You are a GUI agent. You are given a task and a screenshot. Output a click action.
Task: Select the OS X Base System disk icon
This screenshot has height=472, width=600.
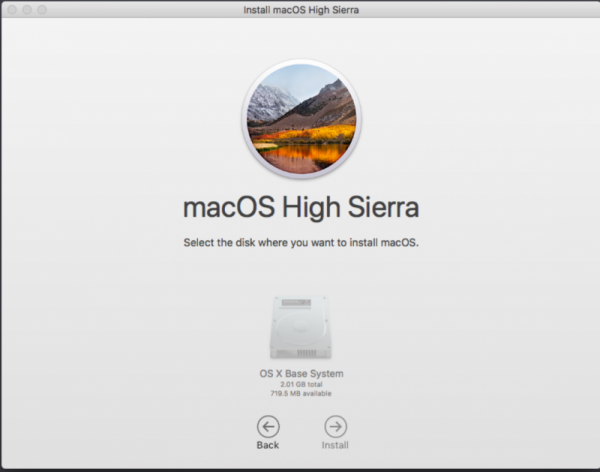(301, 327)
